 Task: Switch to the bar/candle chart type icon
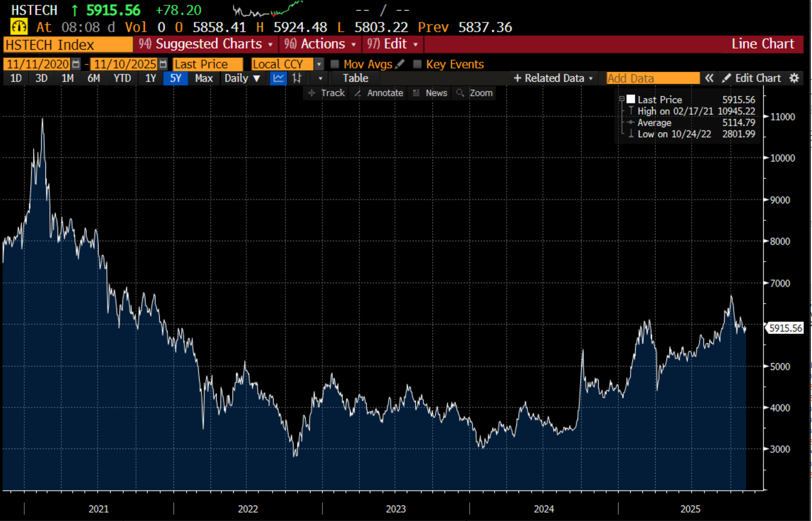tap(297, 78)
